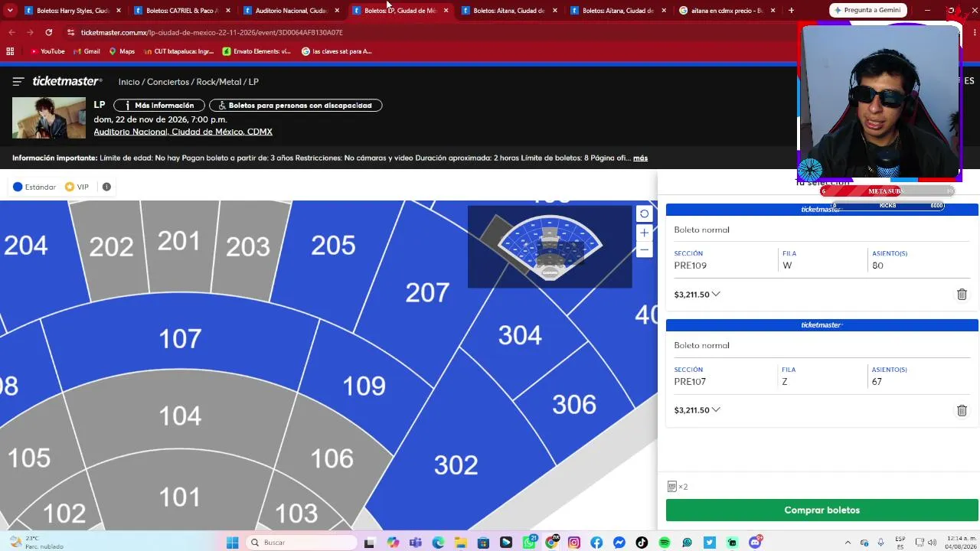Open Messenger from the taskbar
This screenshot has height=551, width=980.
click(x=619, y=543)
